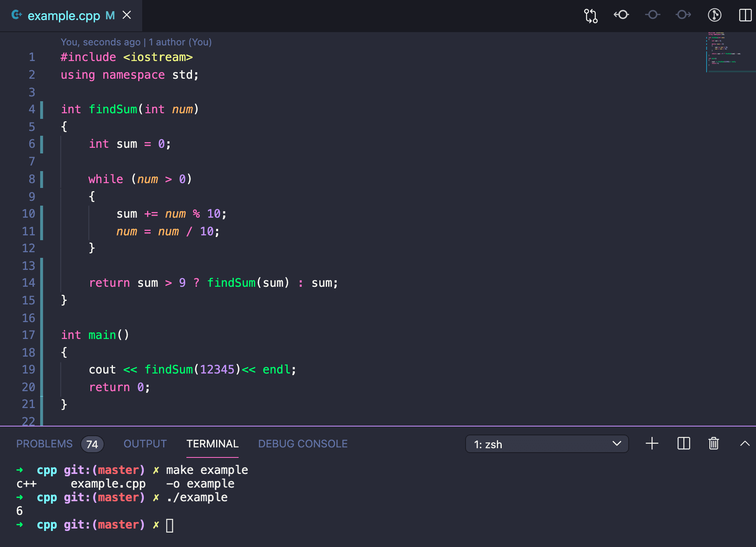
Task: Switch to the OUTPUT panel tab
Action: 145,444
